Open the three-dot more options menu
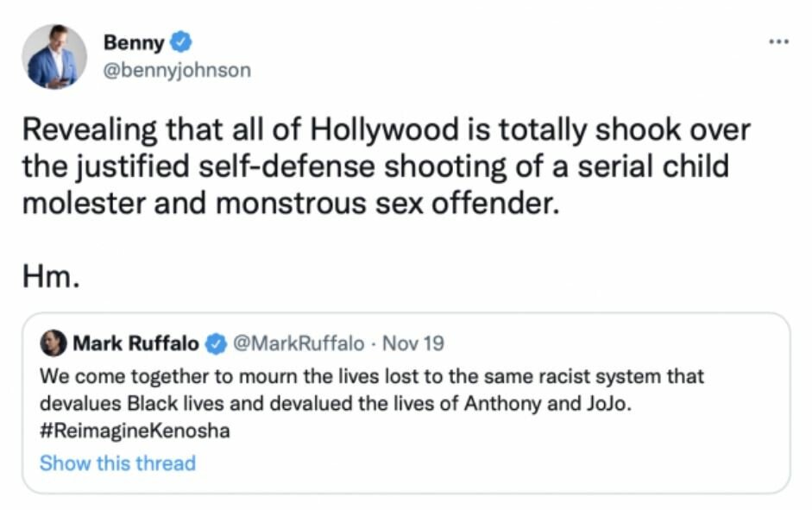This screenshot has height=510, width=812. tap(778, 43)
